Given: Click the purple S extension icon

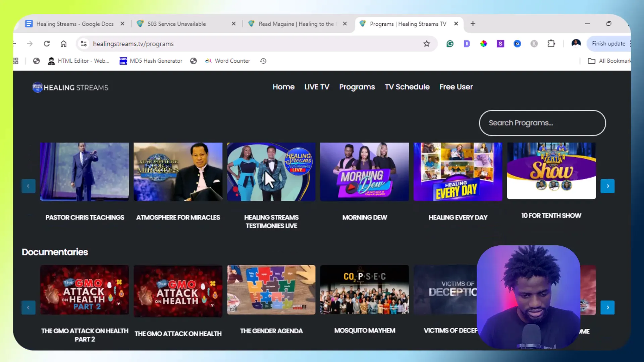Looking at the screenshot, I should click(500, 44).
